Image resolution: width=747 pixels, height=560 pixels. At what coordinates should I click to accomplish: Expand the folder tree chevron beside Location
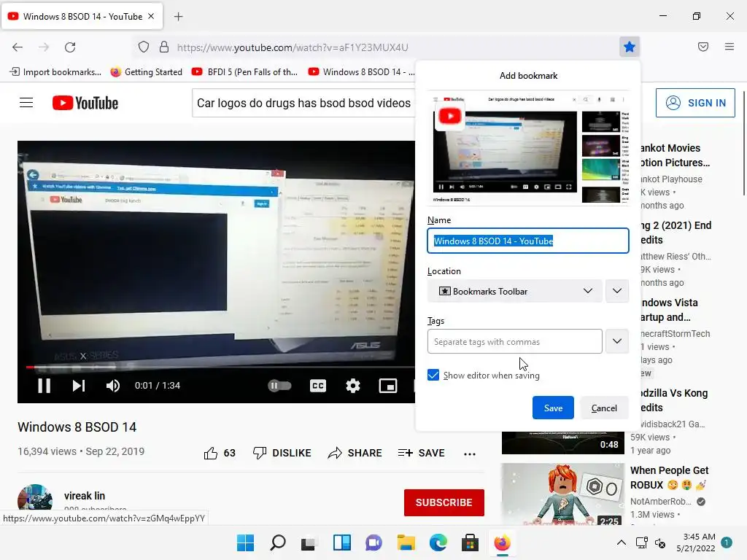click(x=617, y=291)
